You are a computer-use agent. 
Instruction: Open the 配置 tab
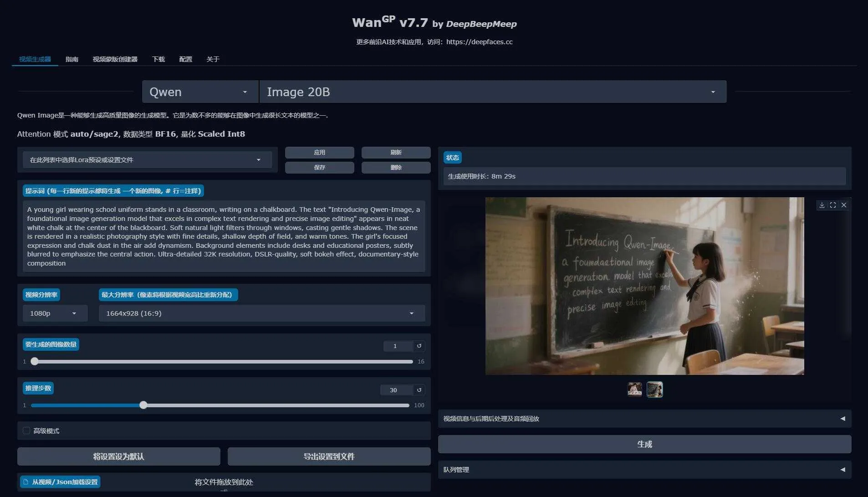[186, 59]
